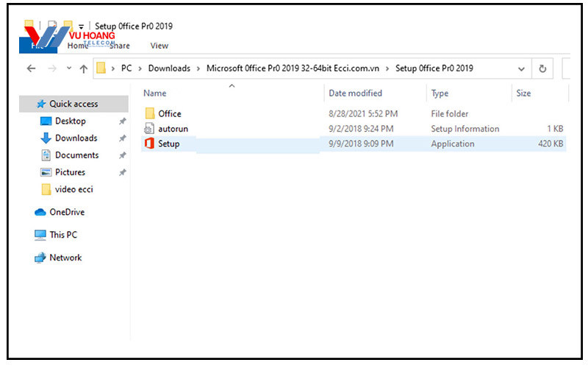The width and height of the screenshot is (588, 368).
Task: Click the Quick access star icon
Action: (x=41, y=104)
